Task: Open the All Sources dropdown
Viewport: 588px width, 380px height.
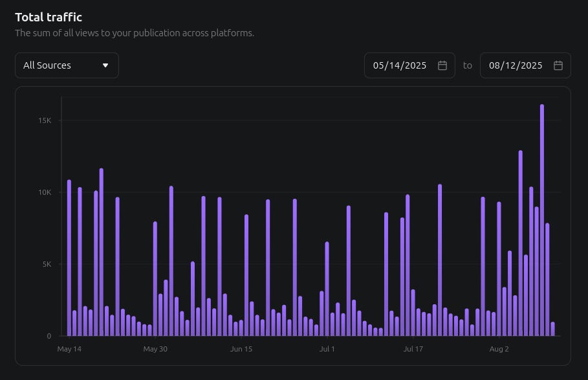Action: (x=67, y=65)
